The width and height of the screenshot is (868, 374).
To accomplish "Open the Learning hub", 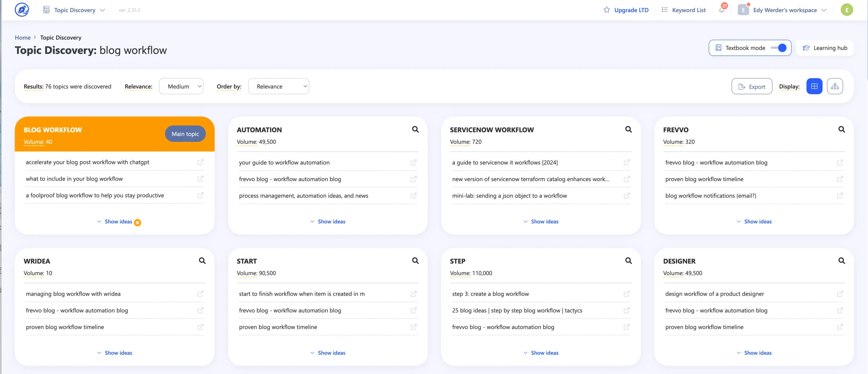I will tap(825, 48).
